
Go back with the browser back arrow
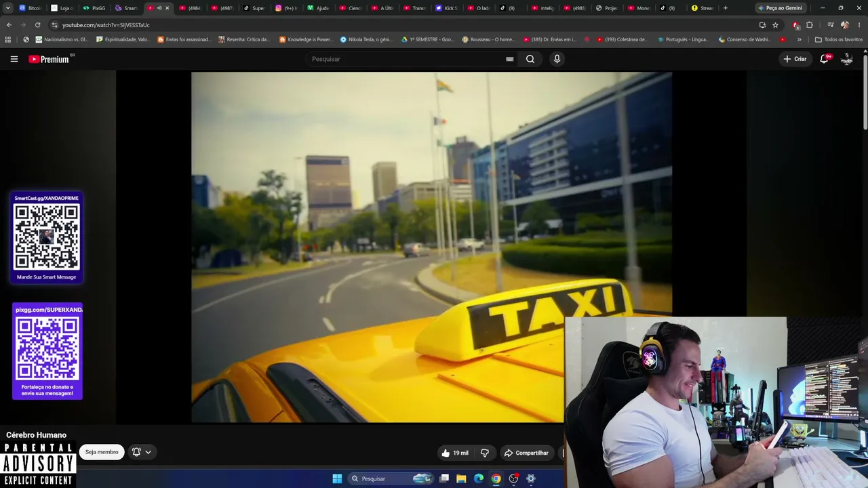point(9,25)
